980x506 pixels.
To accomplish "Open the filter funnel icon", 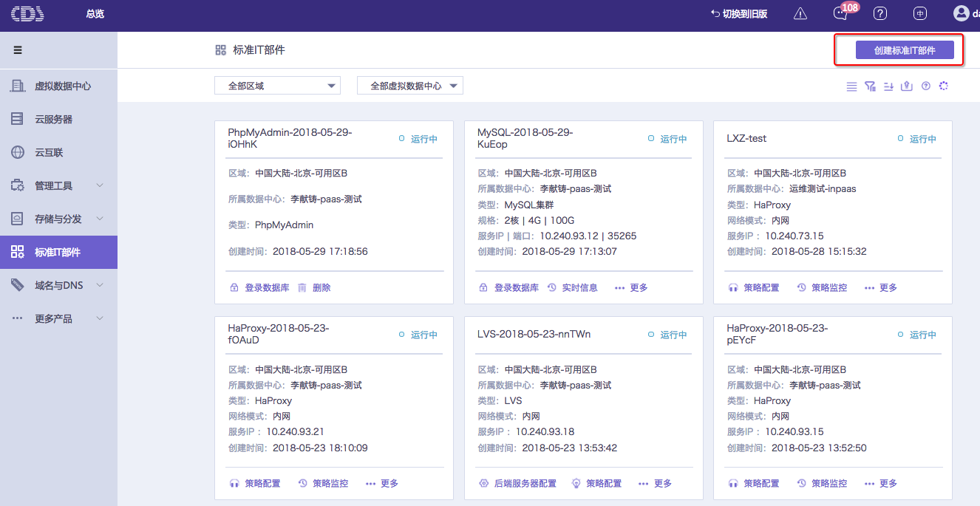I will (x=870, y=86).
